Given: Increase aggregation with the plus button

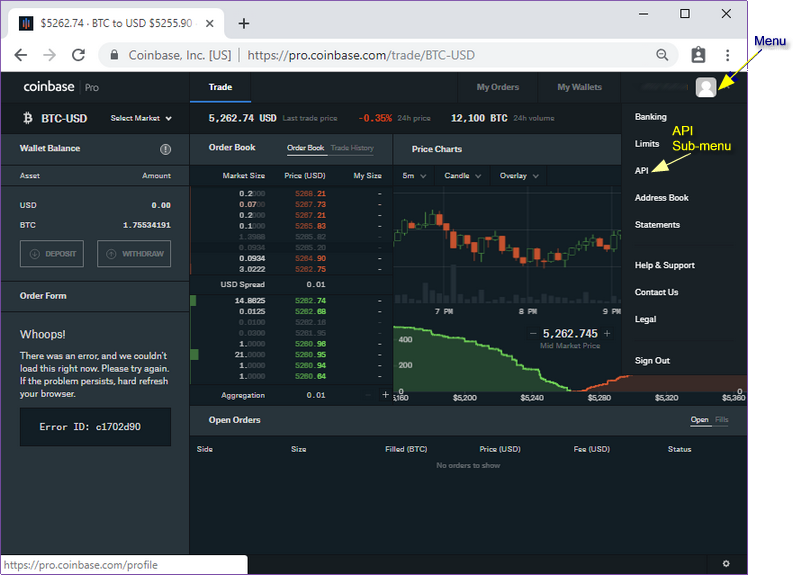Looking at the screenshot, I should click(x=385, y=394).
